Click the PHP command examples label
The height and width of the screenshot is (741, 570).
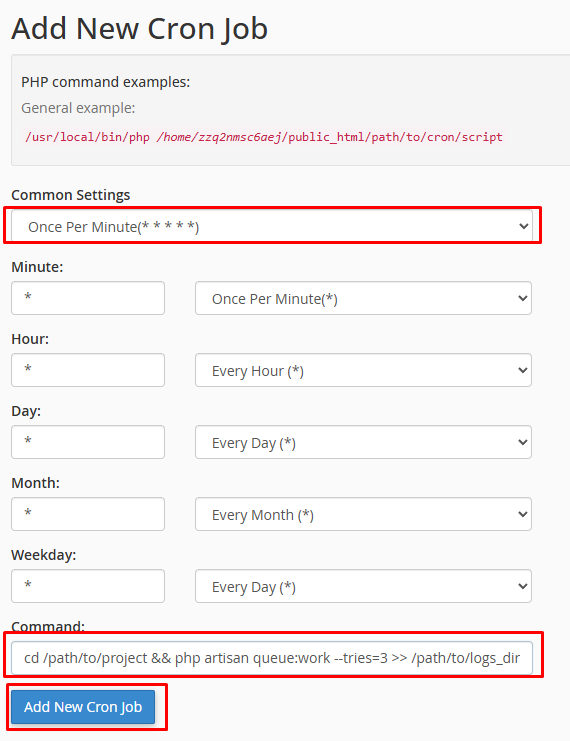tap(105, 82)
